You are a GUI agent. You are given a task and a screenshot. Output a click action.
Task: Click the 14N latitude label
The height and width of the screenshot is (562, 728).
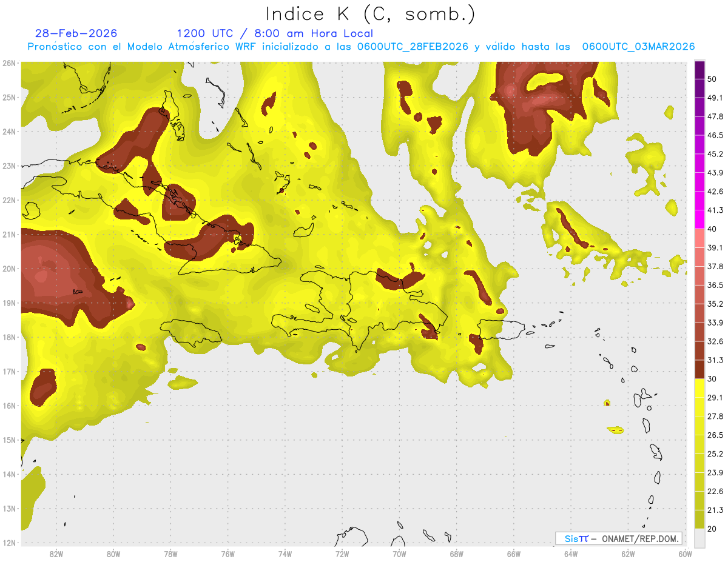[x=9, y=474]
